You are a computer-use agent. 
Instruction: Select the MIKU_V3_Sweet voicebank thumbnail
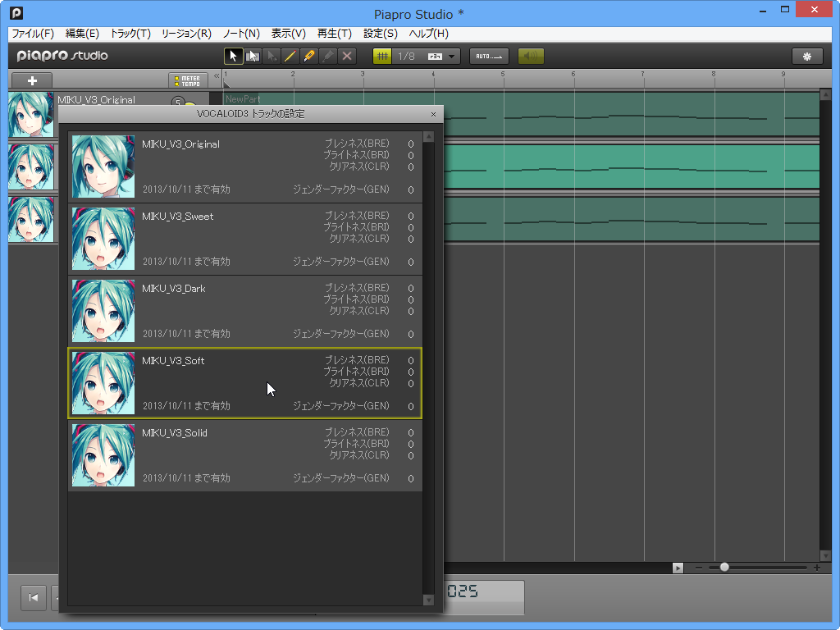tap(103, 239)
